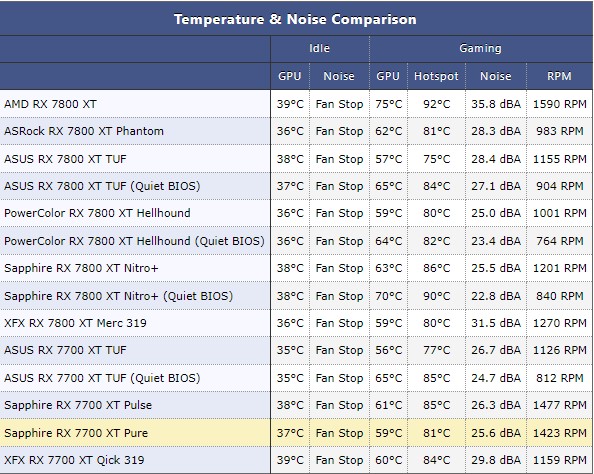Image resolution: width=594 pixels, height=474 pixels.
Task: Click the Temperature & Noise Comparison title
Action: point(295,19)
